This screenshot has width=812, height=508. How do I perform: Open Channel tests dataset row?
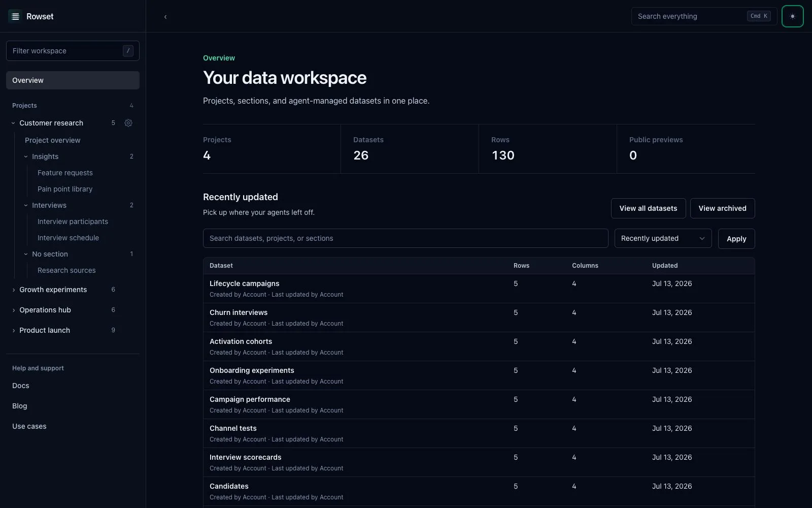pyautogui.click(x=479, y=433)
